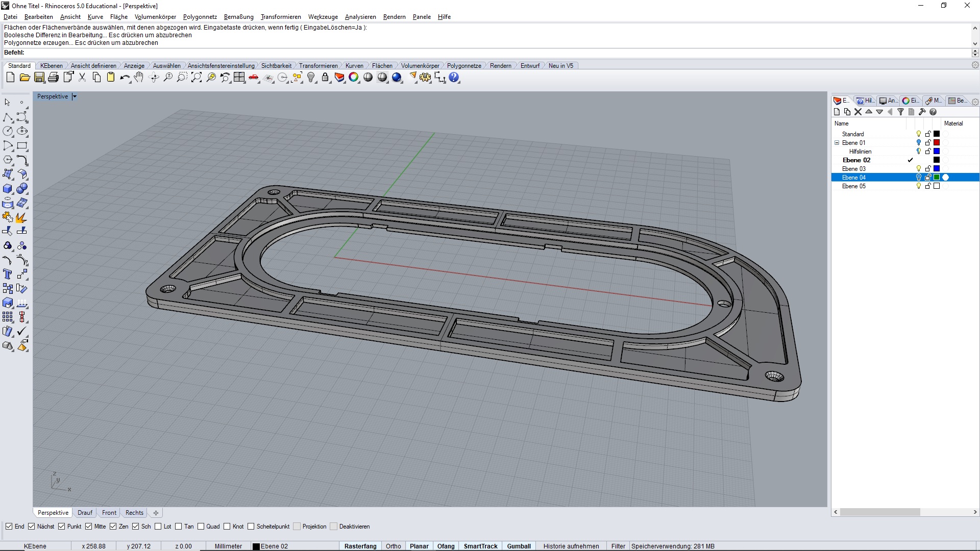This screenshot has height=551, width=980.
Task: Undo the last action
Action: click(x=125, y=78)
